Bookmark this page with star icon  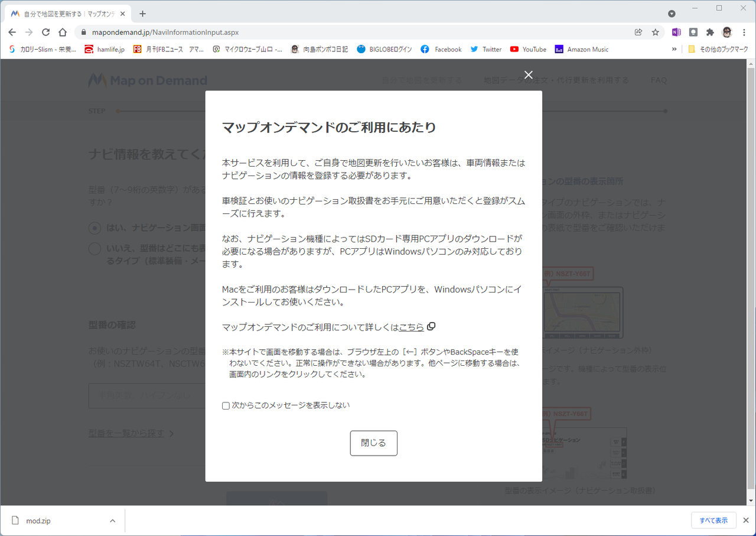[x=655, y=33]
